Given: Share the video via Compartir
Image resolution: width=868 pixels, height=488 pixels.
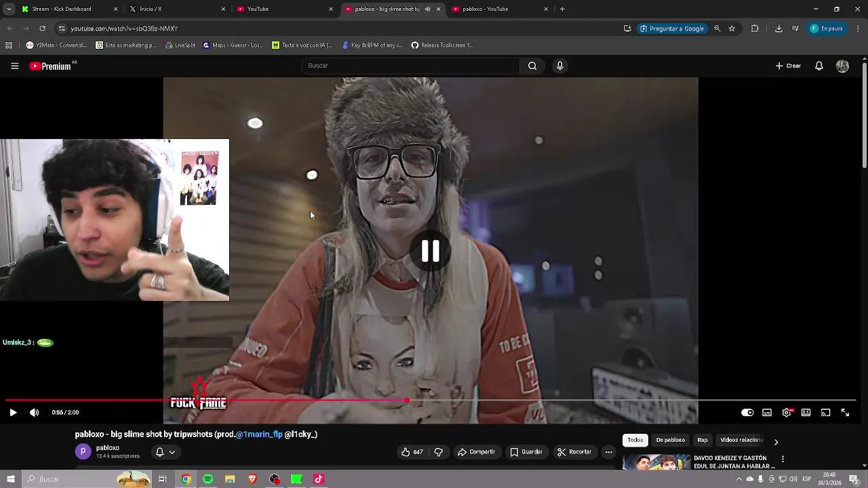Looking at the screenshot, I should (476, 452).
